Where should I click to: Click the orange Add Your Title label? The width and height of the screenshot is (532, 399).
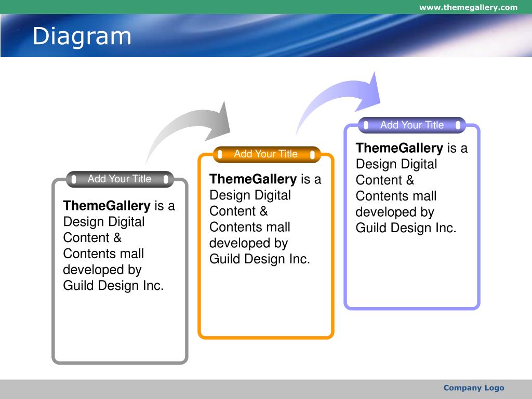pos(265,154)
